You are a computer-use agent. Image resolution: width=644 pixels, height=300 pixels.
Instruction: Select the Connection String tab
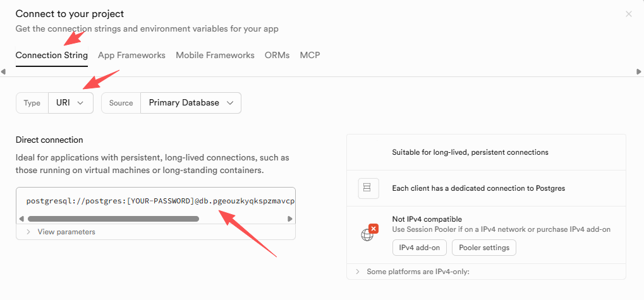(52, 56)
